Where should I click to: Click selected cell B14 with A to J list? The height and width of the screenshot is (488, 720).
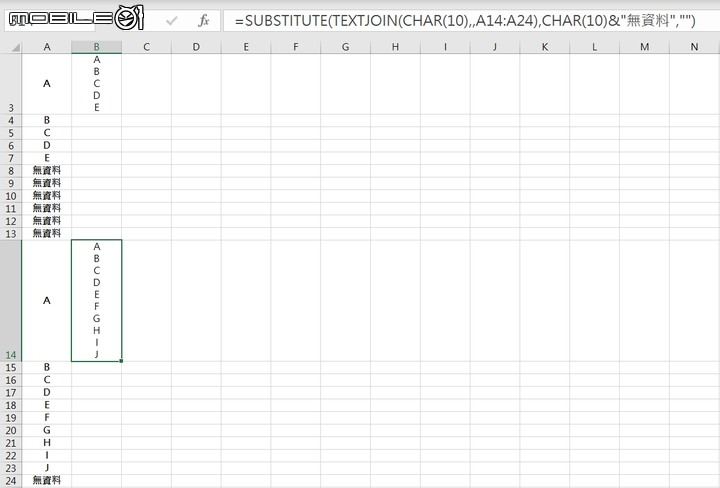coord(96,301)
